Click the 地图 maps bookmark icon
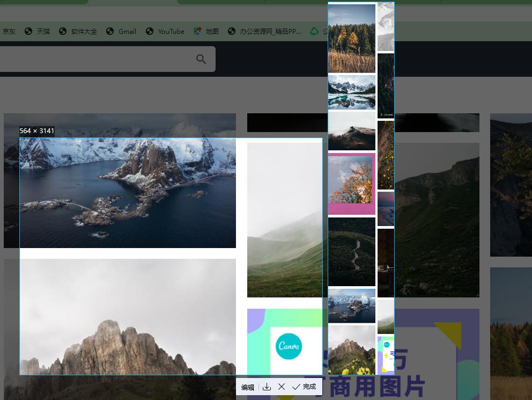 [x=197, y=32]
